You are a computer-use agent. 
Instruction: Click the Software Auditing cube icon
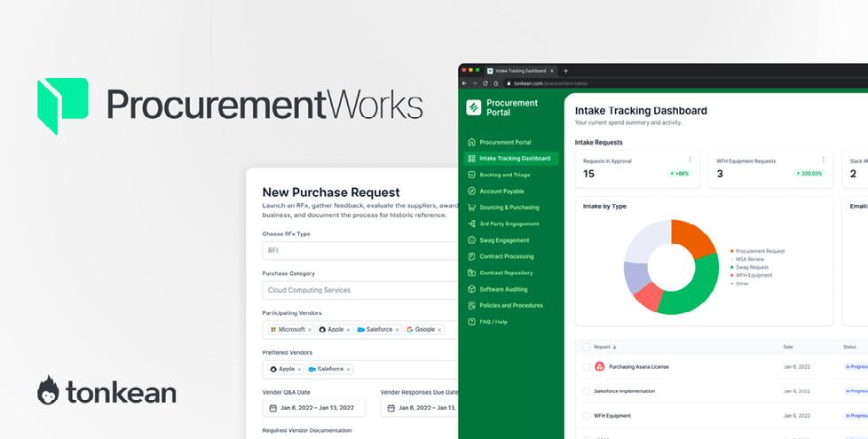click(x=471, y=289)
